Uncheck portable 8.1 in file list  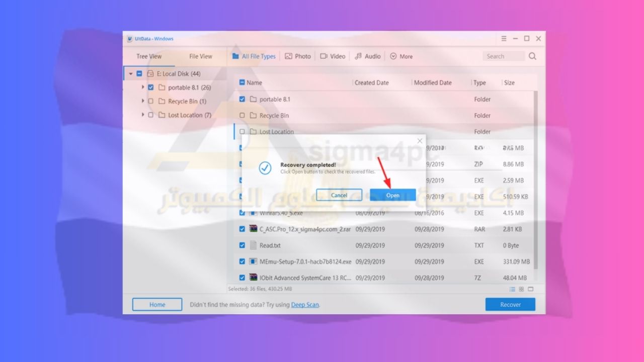pyautogui.click(x=242, y=100)
